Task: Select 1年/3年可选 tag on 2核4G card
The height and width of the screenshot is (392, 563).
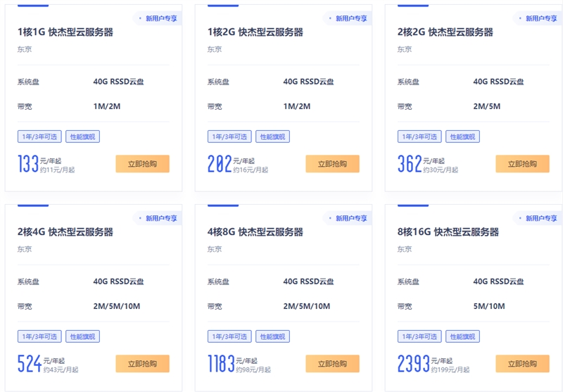Action: pyautogui.click(x=39, y=336)
